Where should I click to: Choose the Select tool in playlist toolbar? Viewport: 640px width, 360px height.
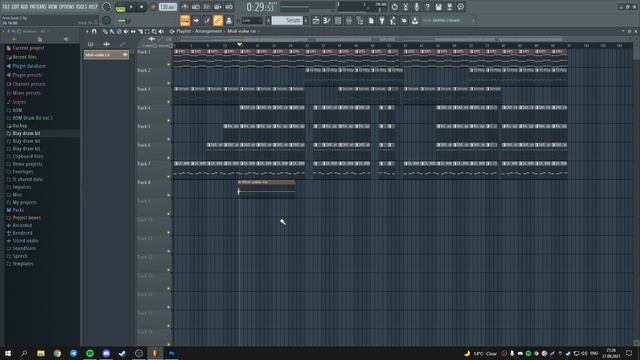147,31
